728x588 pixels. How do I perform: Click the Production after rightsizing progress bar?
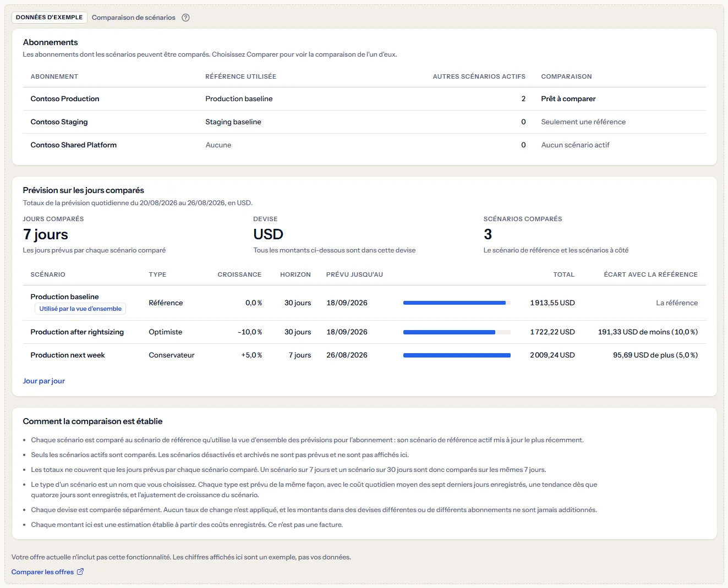(x=457, y=332)
